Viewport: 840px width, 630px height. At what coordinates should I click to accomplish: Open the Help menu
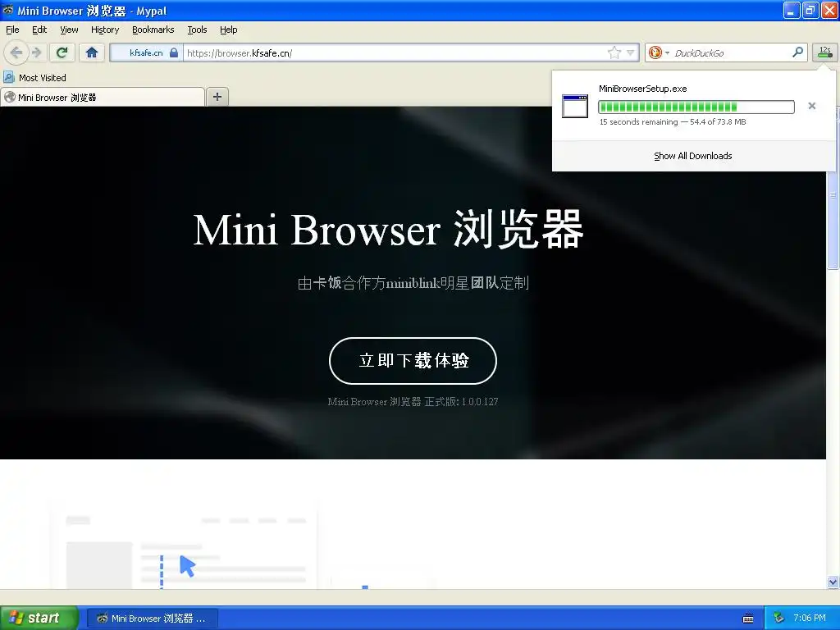point(229,30)
